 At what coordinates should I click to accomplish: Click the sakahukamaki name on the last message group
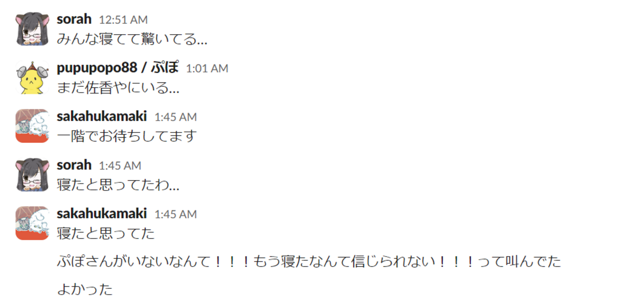[102, 214]
